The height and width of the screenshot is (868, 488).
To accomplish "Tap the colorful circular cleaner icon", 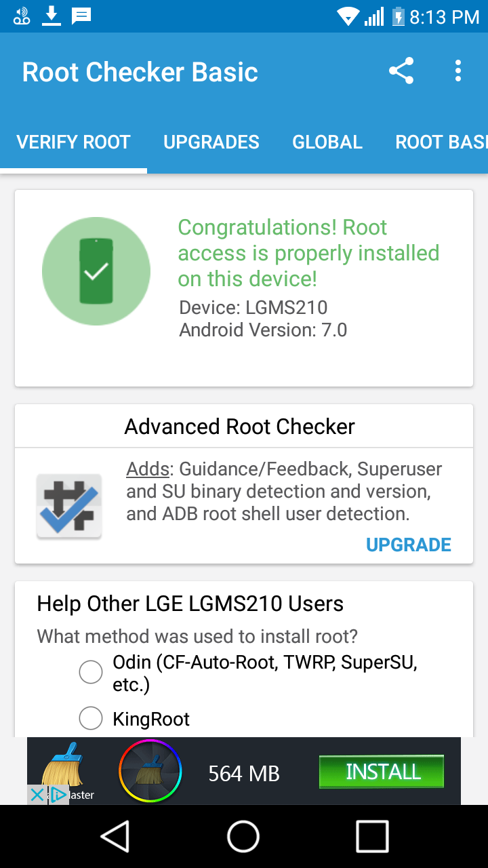I will (150, 771).
